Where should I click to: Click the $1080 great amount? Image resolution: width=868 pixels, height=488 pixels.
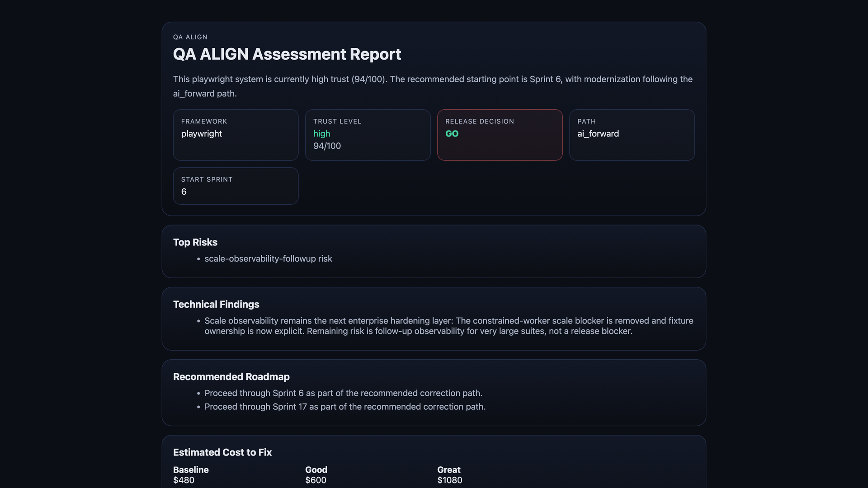pos(449,480)
